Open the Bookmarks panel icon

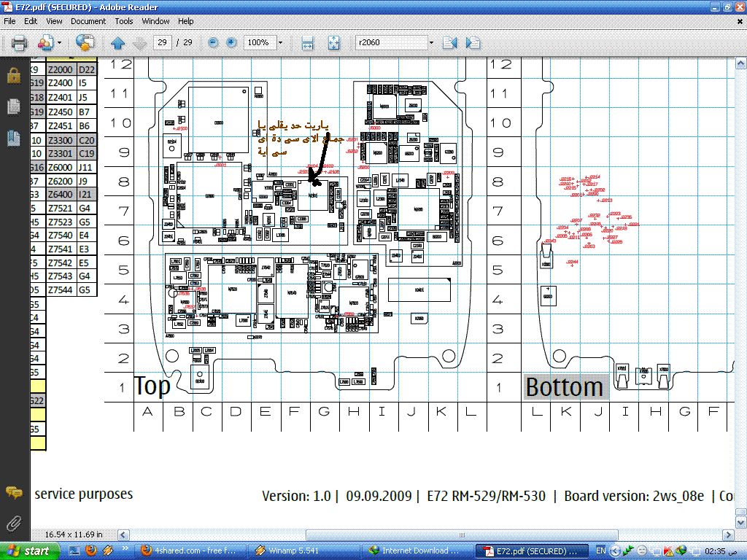click(x=14, y=138)
